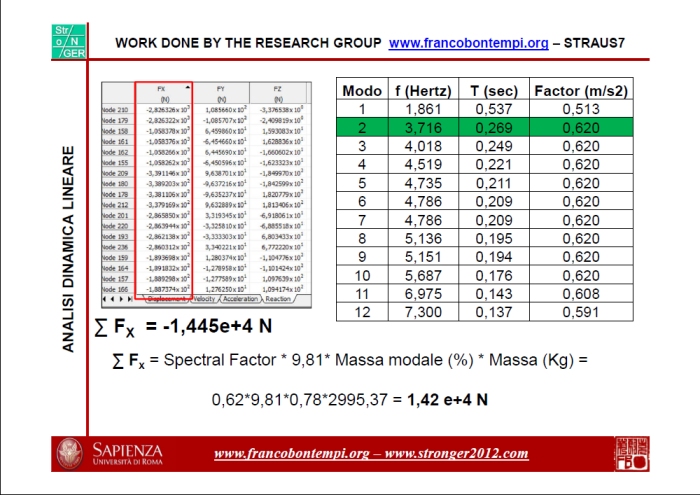
Task: Click the green highlighted Modo 2 row
Action: [x=486, y=127]
